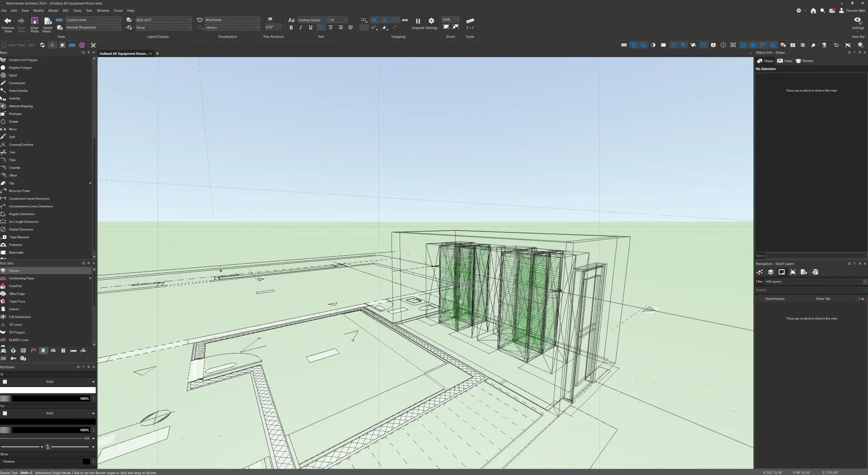This screenshot has height=475, width=868.
Task: Add a new document tab
Action: [157, 53]
